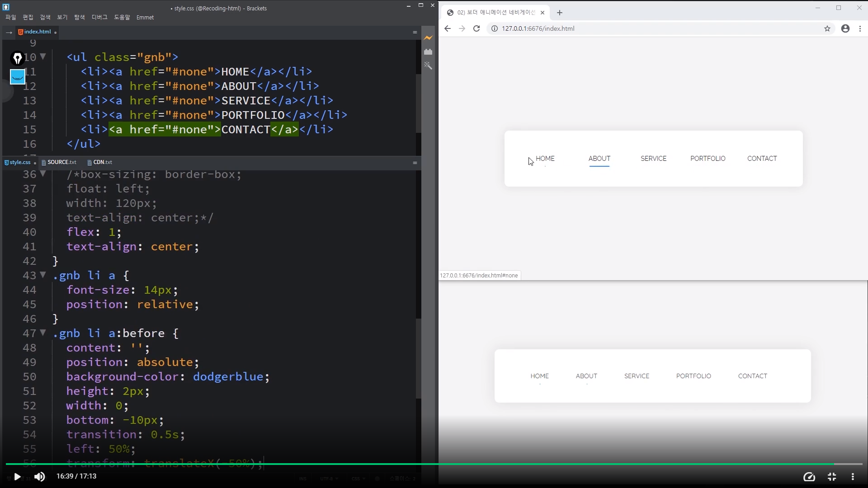Click line number 45 in the gutter
This screenshot has height=488, width=868.
[29, 304]
